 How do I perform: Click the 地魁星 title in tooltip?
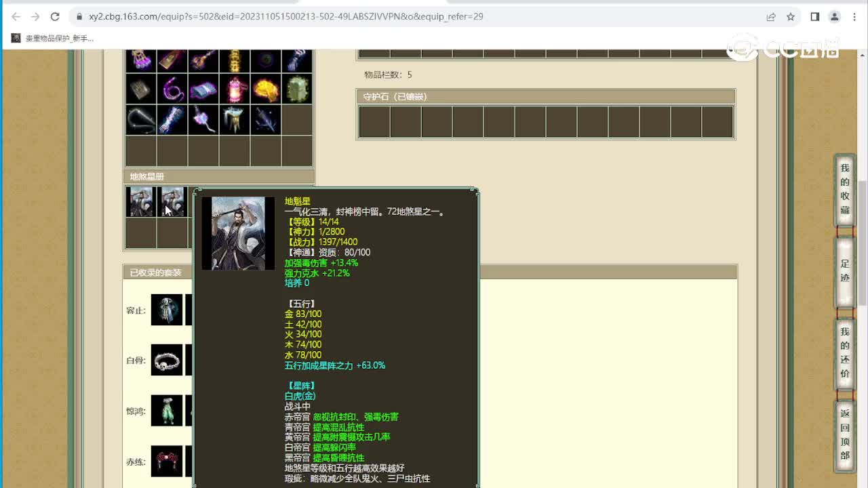(x=298, y=201)
